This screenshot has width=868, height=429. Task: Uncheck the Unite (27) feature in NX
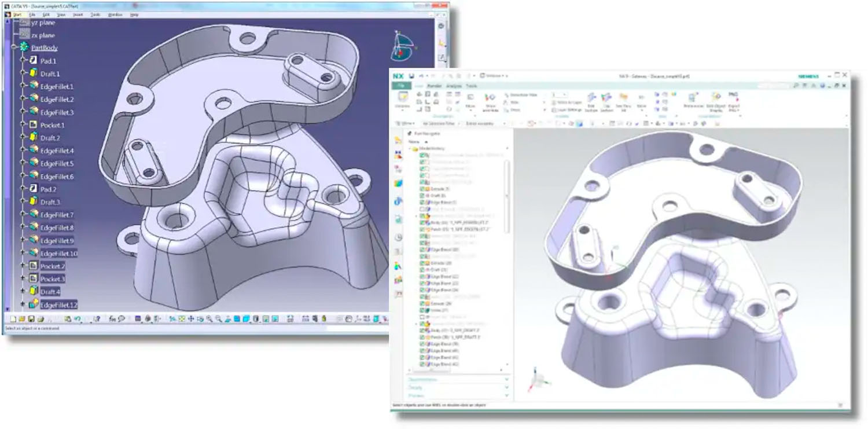[422, 310]
